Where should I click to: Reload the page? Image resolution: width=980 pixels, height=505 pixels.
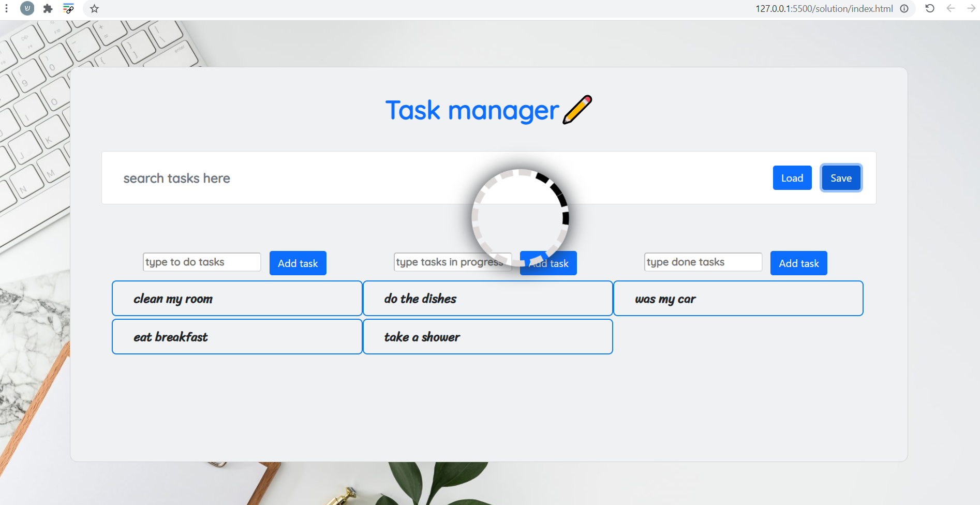point(929,8)
